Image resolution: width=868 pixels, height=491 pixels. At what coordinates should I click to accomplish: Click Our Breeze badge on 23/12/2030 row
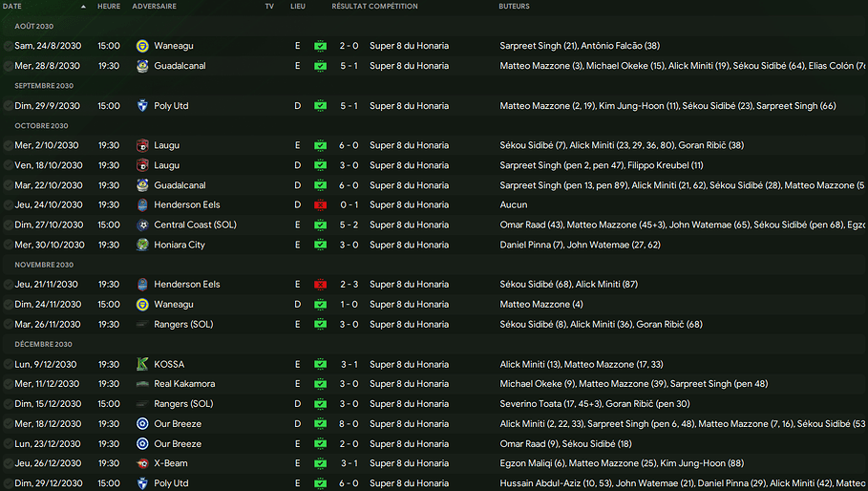click(142, 444)
